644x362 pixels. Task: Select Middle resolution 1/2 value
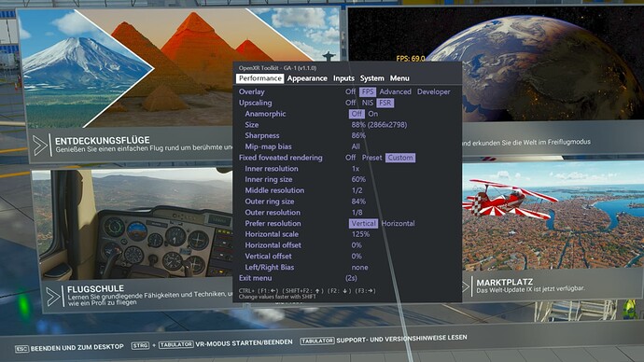pyautogui.click(x=357, y=190)
